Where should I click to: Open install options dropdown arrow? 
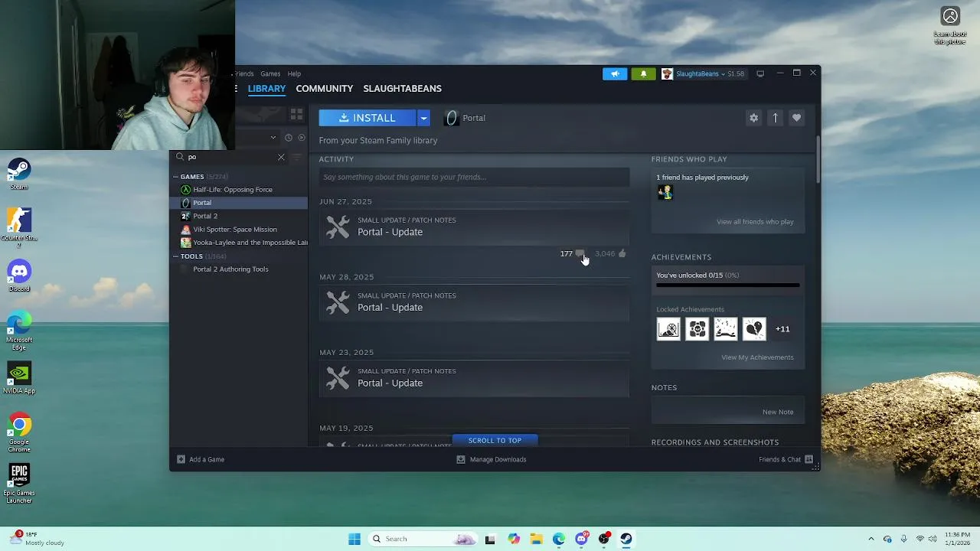point(423,118)
